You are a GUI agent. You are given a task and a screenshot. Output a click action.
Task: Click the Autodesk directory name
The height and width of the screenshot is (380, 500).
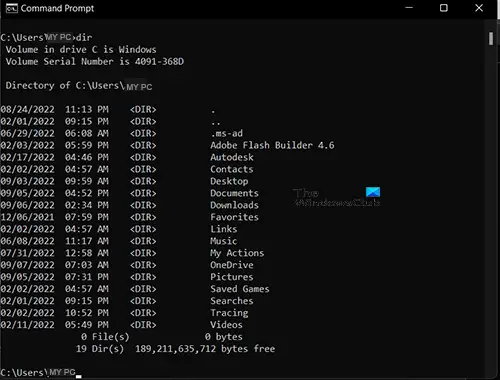pyautogui.click(x=232, y=157)
